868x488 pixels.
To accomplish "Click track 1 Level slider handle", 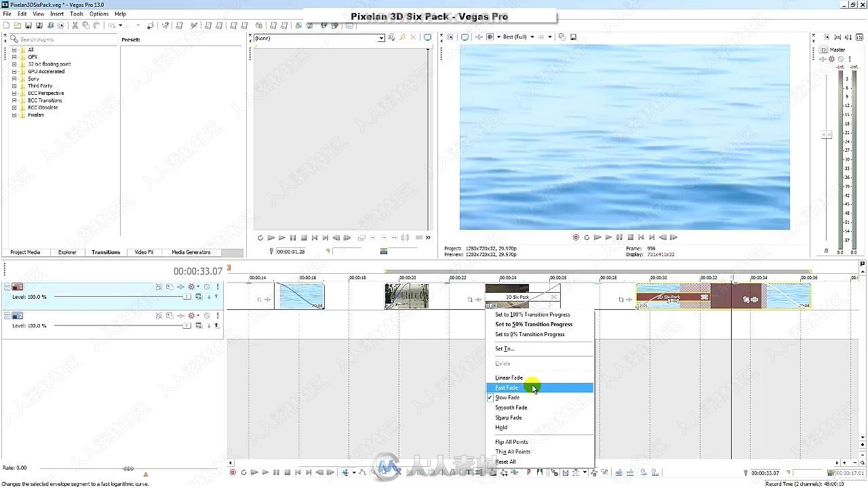I will pos(186,296).
